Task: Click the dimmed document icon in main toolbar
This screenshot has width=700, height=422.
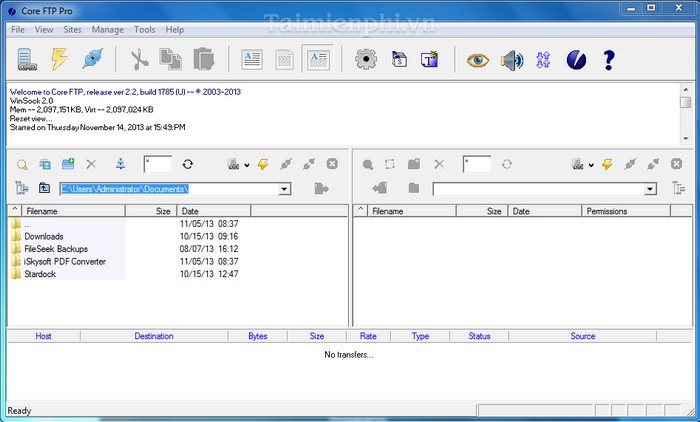Action: pos(284,59)
